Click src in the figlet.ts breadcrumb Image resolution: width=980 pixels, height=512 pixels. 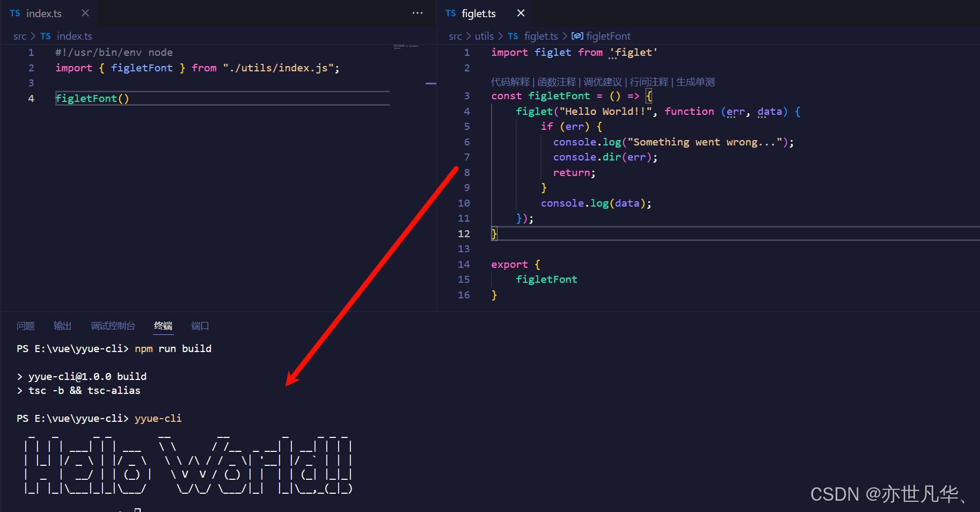(455, 36)
